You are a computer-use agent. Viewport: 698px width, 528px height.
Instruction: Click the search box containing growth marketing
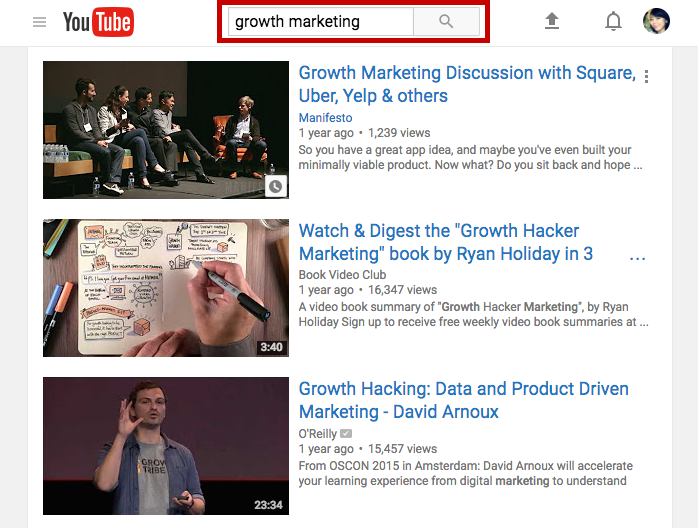click(321, 21)
